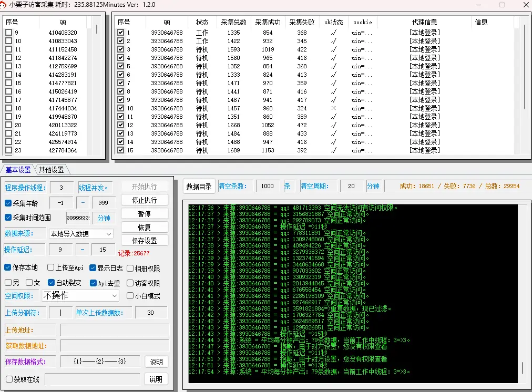Click the 采集失败 column header
The height and width of the screenshot is (392, 532).
point(302,23)
